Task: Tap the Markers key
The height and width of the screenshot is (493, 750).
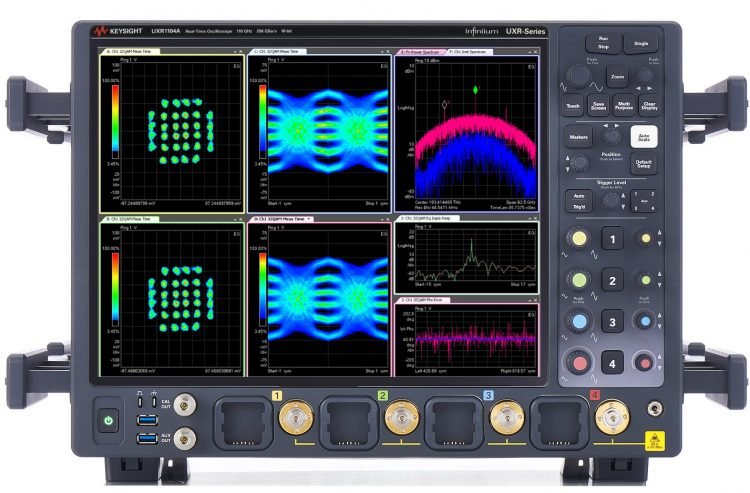Action: (x=578, y=137)
